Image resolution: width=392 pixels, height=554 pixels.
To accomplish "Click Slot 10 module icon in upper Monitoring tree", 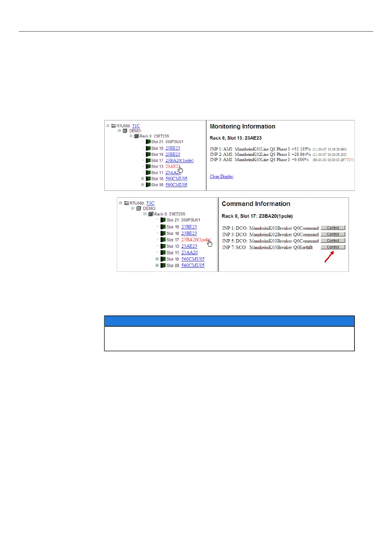I will [148, 179].
